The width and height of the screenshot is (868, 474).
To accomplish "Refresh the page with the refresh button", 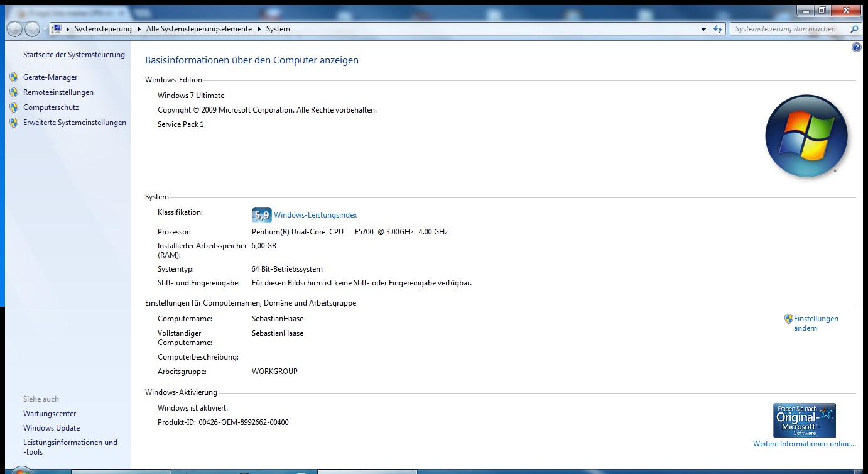I will (719, 29).
